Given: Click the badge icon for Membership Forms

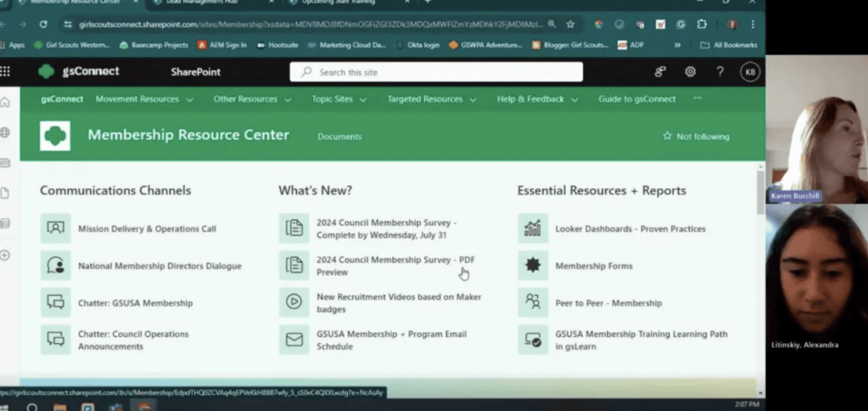Looking at the screenshot, I should tap(533, 265).
